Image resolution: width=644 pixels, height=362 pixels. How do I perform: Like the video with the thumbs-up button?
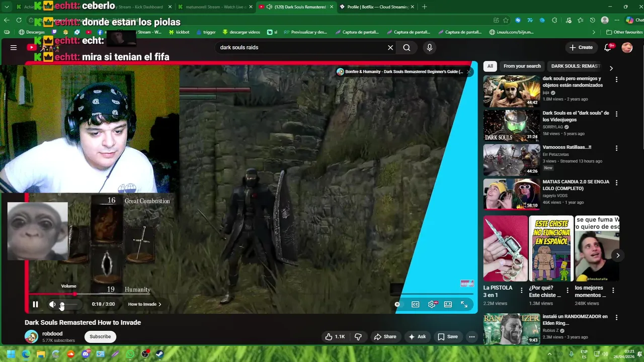point(335,337)
